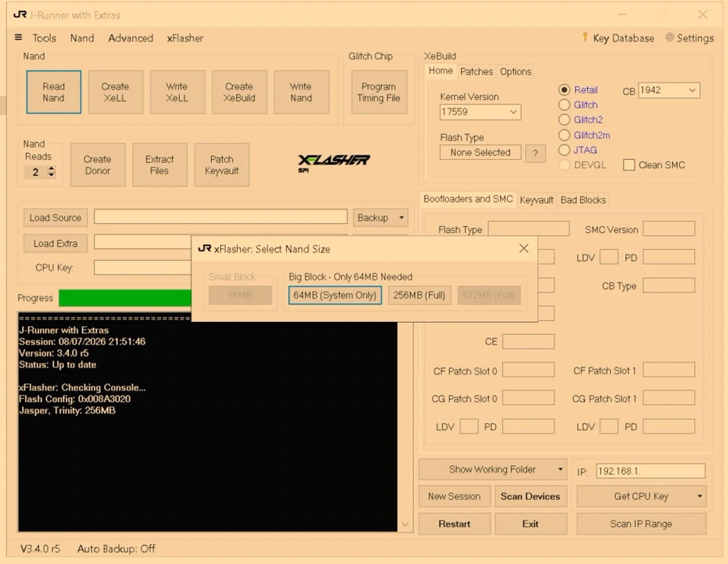Image resolution: width=728 pixels, height=564 pixels.
Task: Switch to the Keyvault tab
Action: coord(536,200)
